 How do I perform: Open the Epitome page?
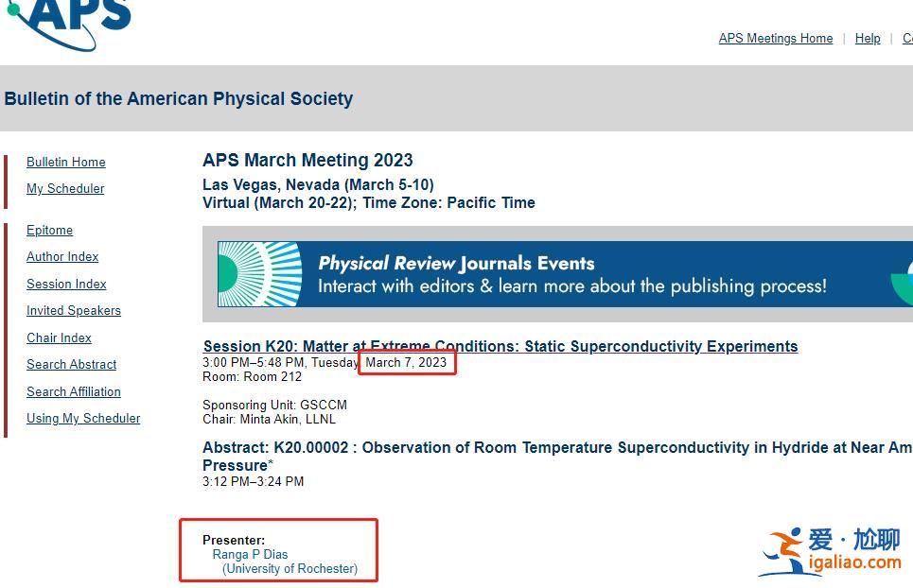49,231
